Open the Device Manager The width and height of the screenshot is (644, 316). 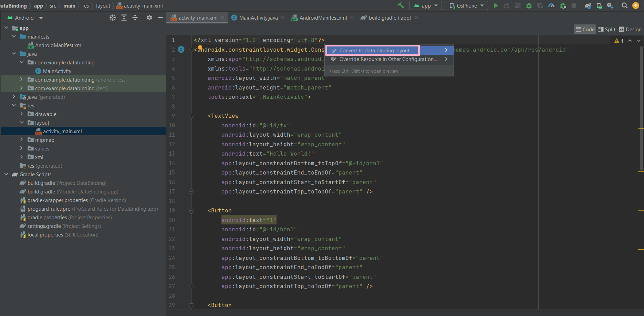pyautogui.click(x=599, y=6)
